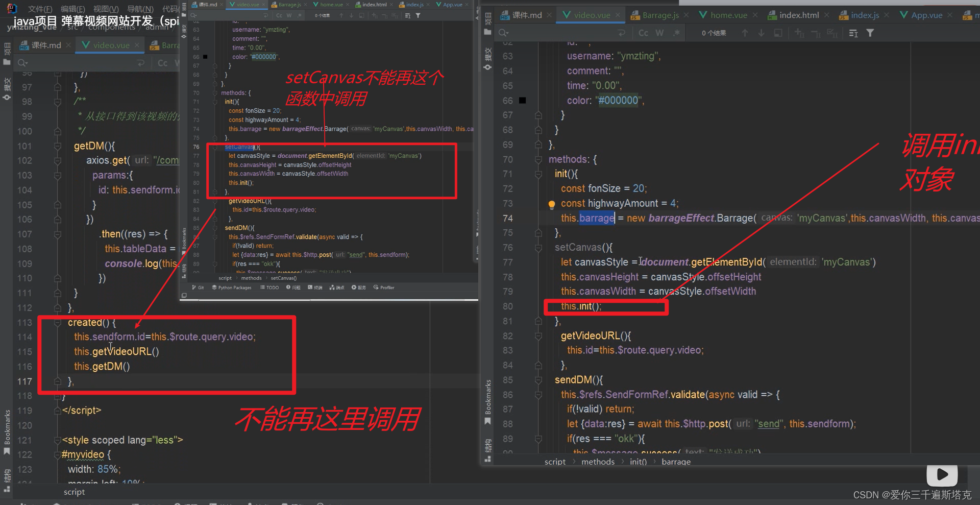This screenshot has height=505, width=980.
Task: Click setCanvas() breadcrumb in middle window
Action: [284, 278]
